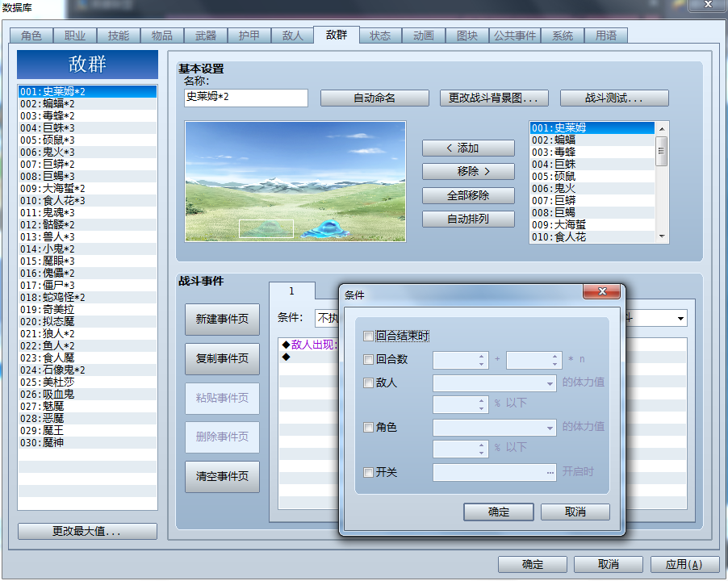Select troop 025:美杜莎 in the list
Viewport: 728px width, 581px height.
coord(87,382)
